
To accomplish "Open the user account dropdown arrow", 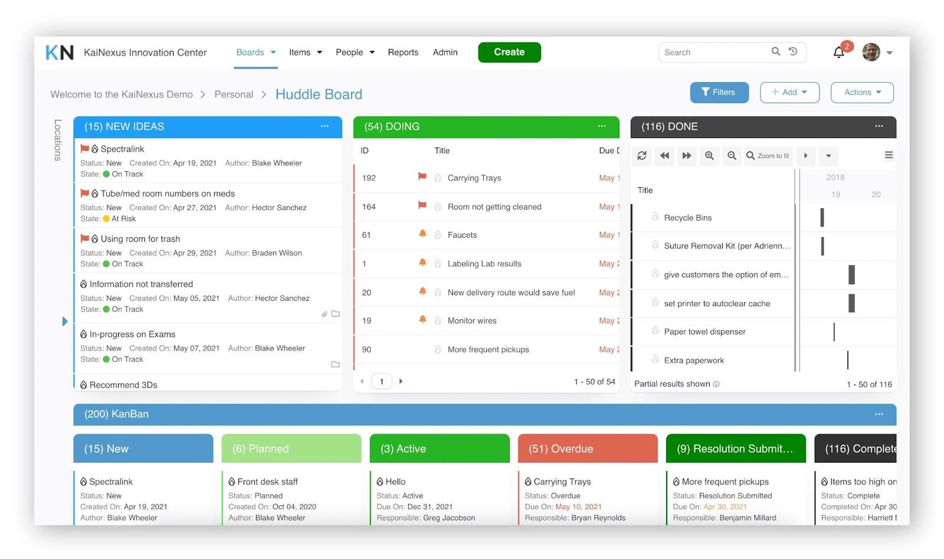I will click(889, 53).
